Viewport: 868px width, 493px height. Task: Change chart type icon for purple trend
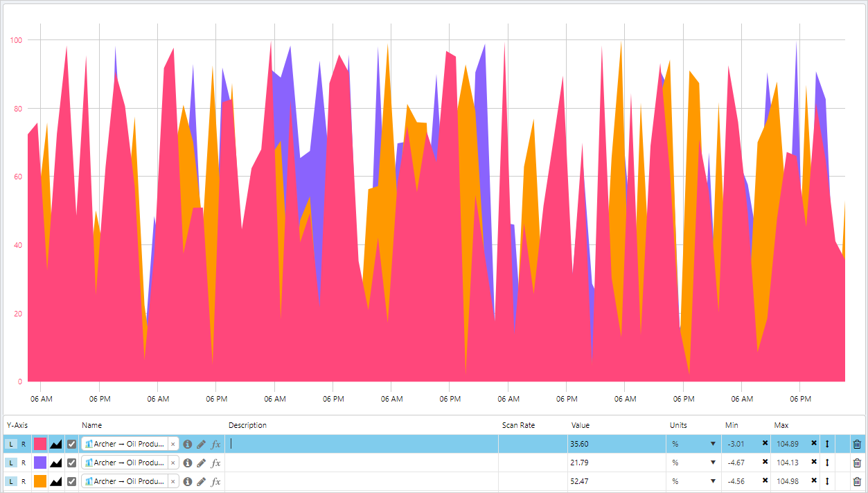(x=57, y=463)
